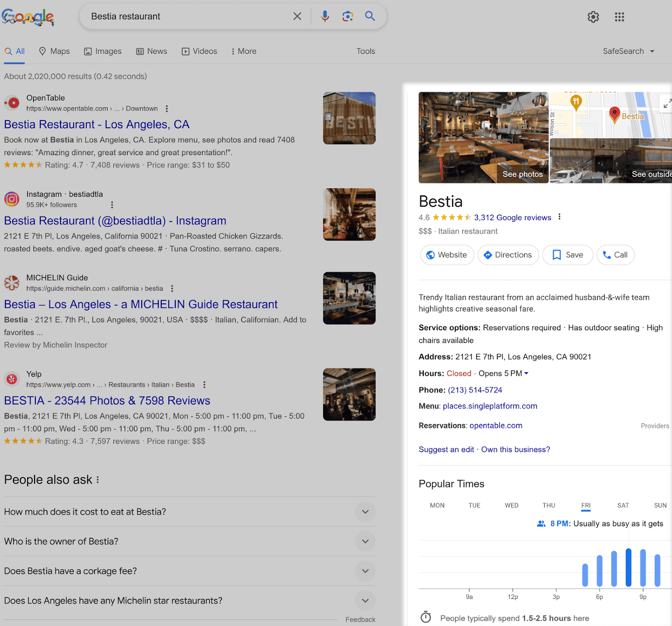Run the search with the magnifier icon

370,16
